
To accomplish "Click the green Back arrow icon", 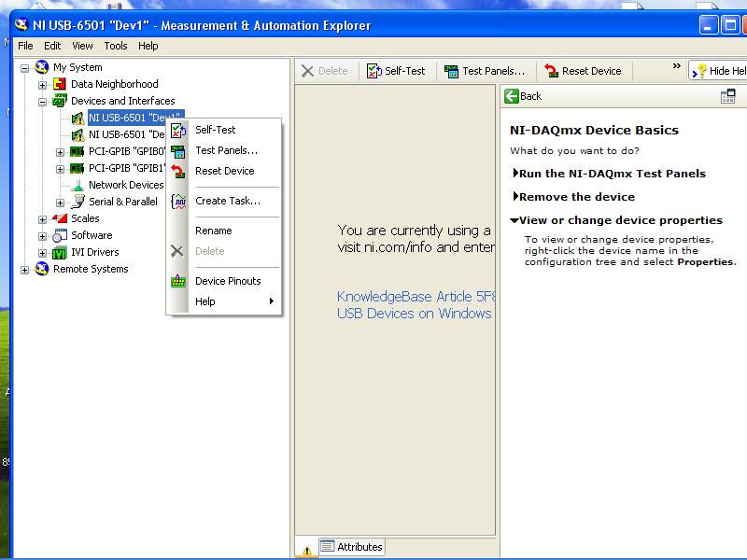I will [511, 96].
